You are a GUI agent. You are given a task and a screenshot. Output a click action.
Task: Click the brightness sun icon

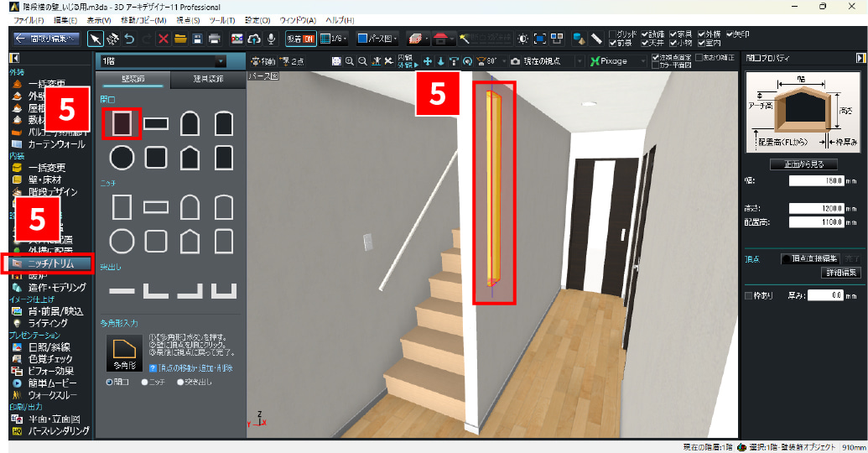522,39
